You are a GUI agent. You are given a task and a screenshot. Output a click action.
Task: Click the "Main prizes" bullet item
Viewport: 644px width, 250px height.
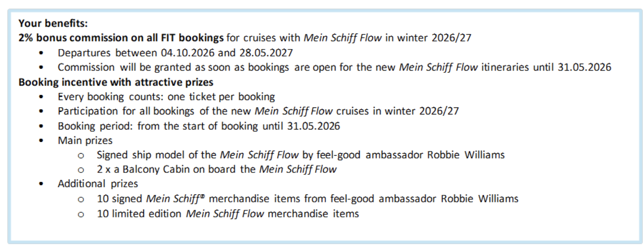tap(85, 141)
